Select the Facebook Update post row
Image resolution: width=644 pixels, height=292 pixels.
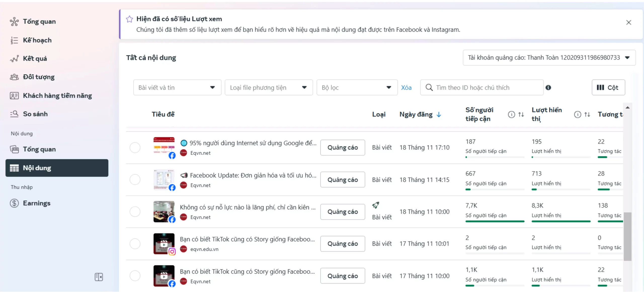[135, 180]
